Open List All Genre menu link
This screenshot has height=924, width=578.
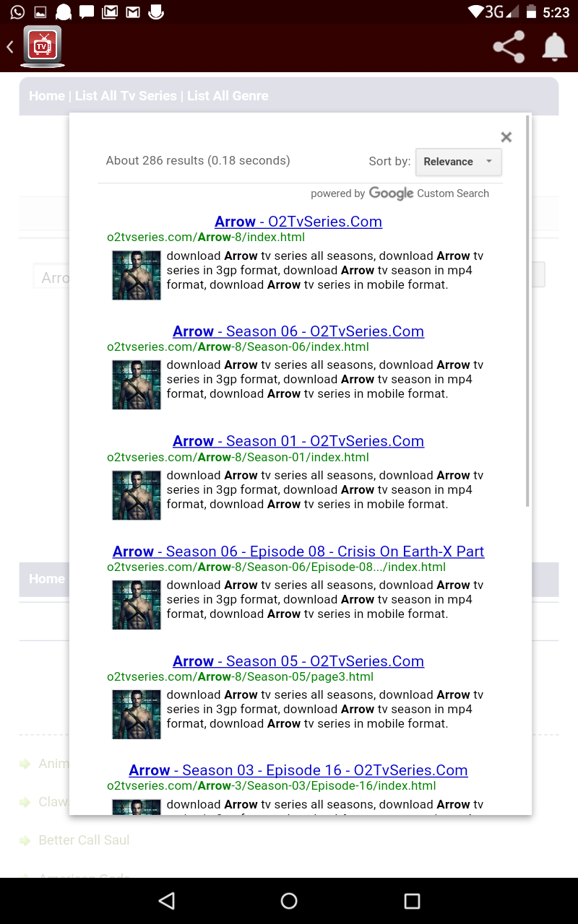pos(228,96)
